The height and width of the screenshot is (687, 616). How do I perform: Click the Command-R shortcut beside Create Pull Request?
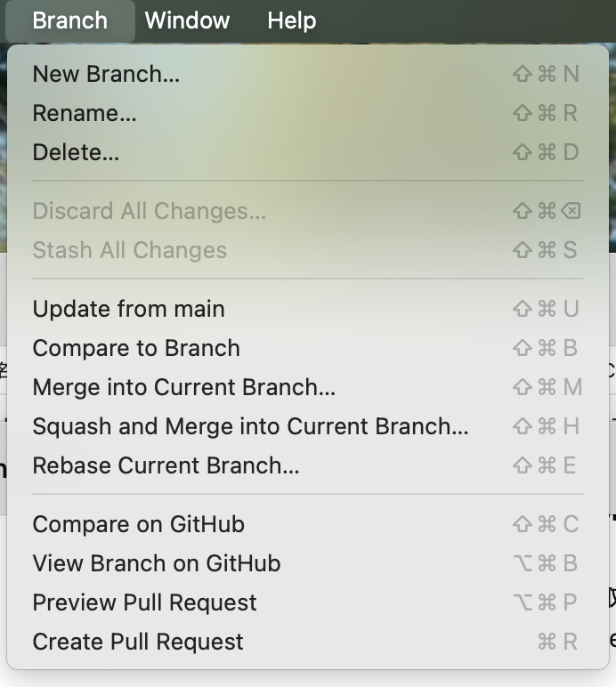pyautogui.click(x=557, y=642)
